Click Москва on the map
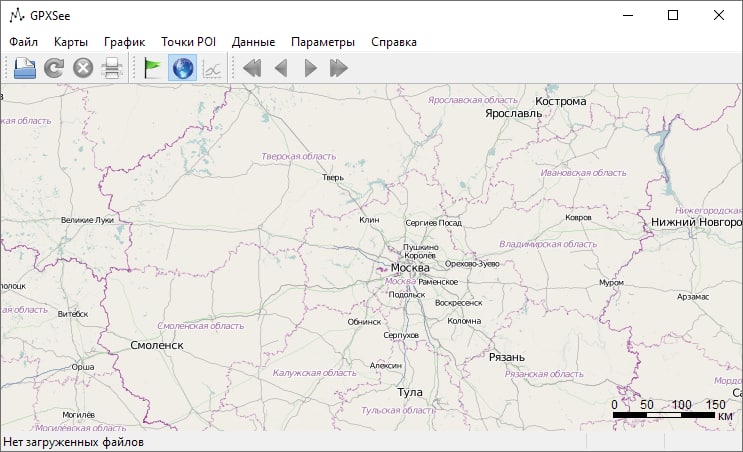Viewport: 743px width, 452px height. point(409,268)
